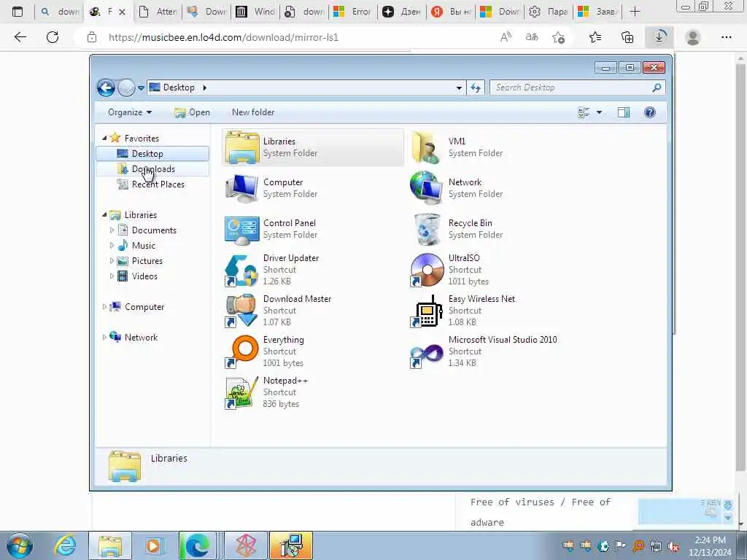Select the Download Master shortcut icon
The image size is (747, 560).
241,311
